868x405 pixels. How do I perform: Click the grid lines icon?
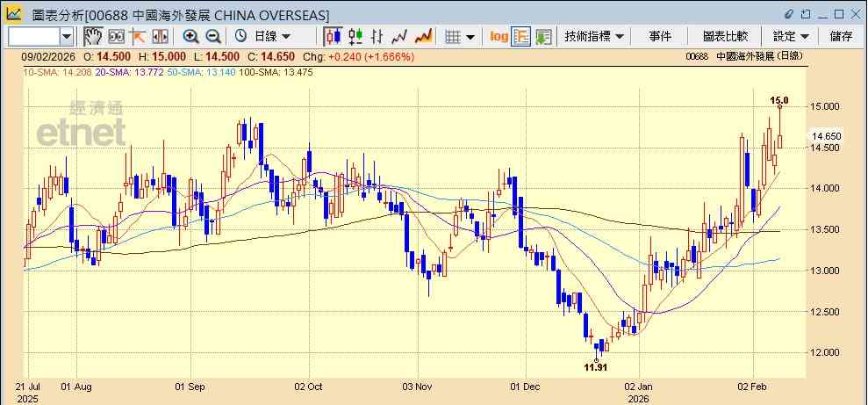coord(454,37)
